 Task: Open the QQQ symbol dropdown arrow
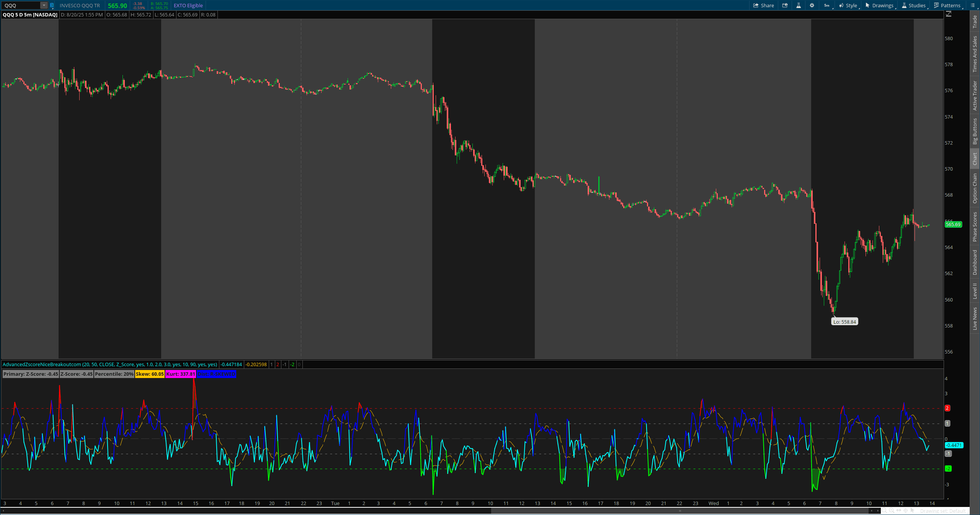tap(44, 5)
